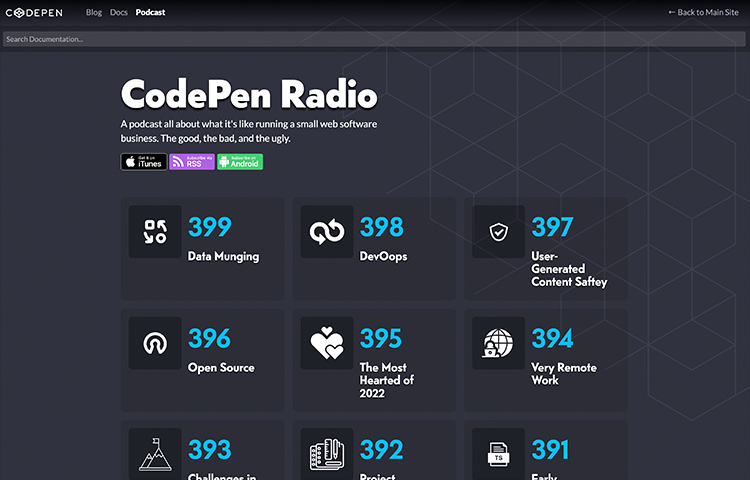Open episode number 398
Screen dimensions: 750x480
click(x=381, y=227)
